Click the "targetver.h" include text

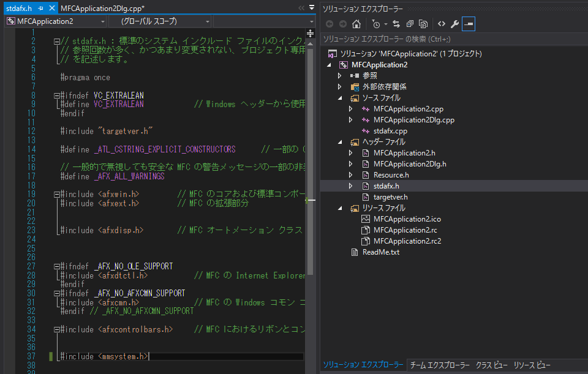click(x=125, y=131)
